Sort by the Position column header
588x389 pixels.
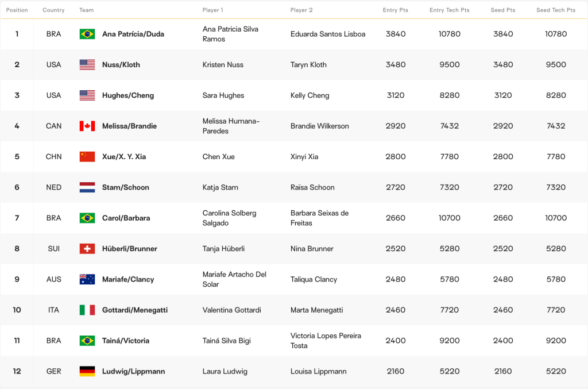(17, 10)
